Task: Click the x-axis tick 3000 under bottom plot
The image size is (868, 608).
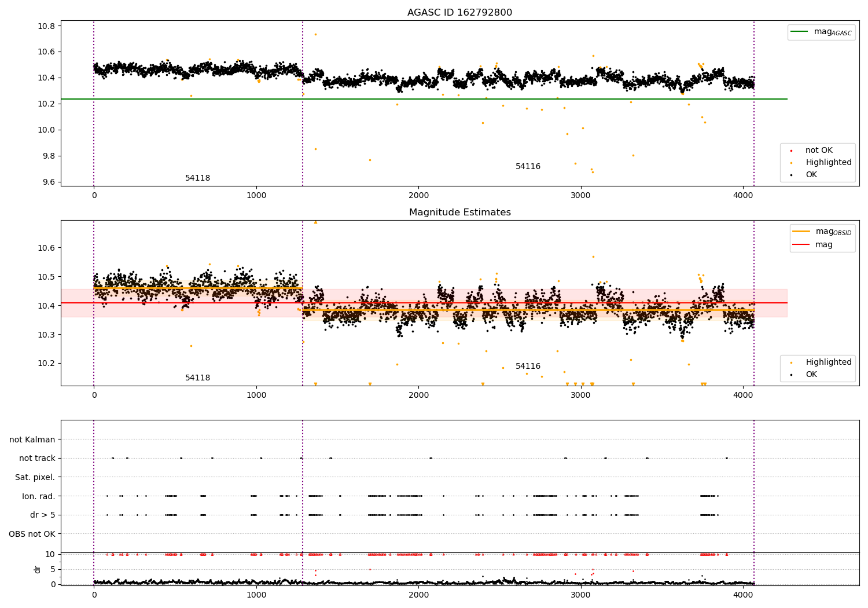Action: (581, 595)
